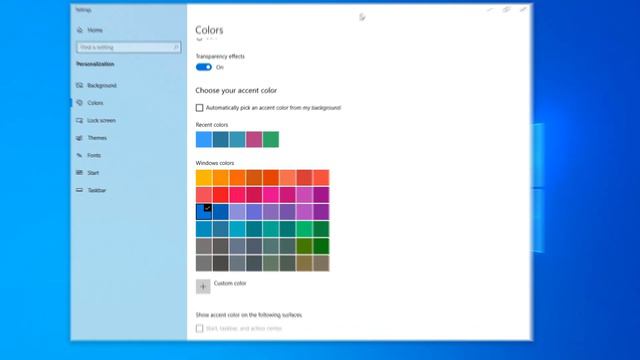
Task: Click the Start icon in sidebar
Action: click(80, 173)
